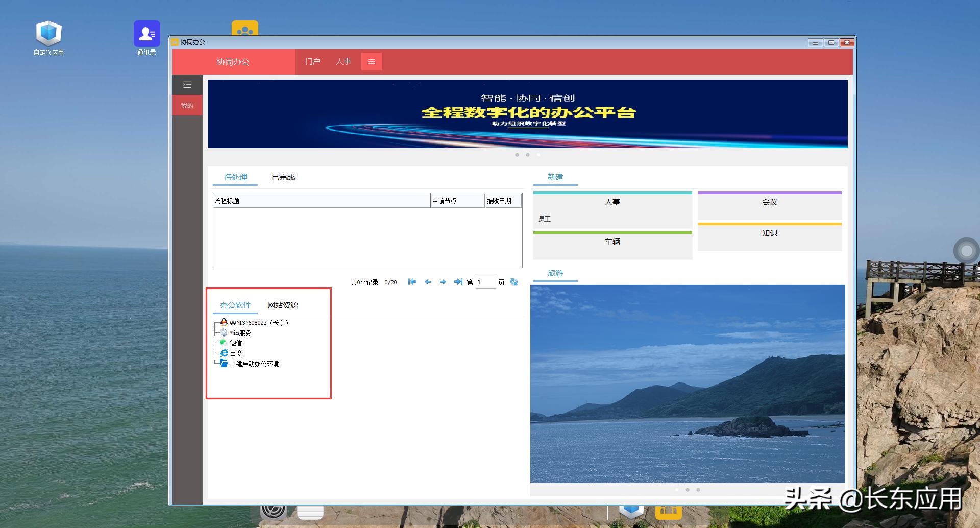This screenshot has height=528, width=980.
Task: Open the 会议 new-item card
Action: [769, 202]
